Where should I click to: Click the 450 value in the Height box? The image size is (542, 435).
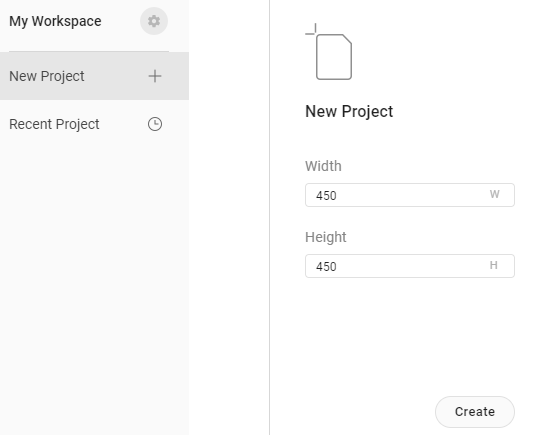326,267
